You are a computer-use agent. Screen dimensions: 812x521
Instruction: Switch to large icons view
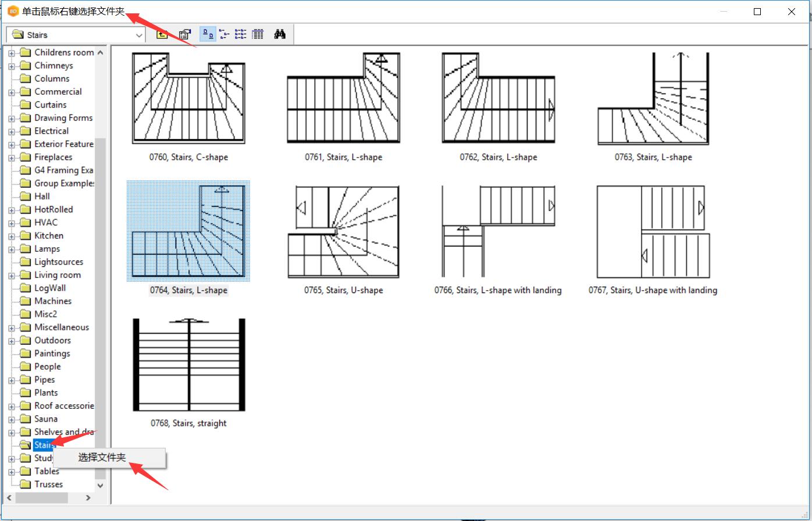click(208, 34)
